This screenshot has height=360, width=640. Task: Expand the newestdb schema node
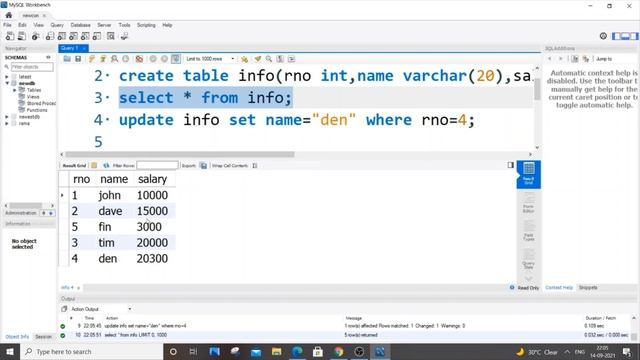point(7,117)
